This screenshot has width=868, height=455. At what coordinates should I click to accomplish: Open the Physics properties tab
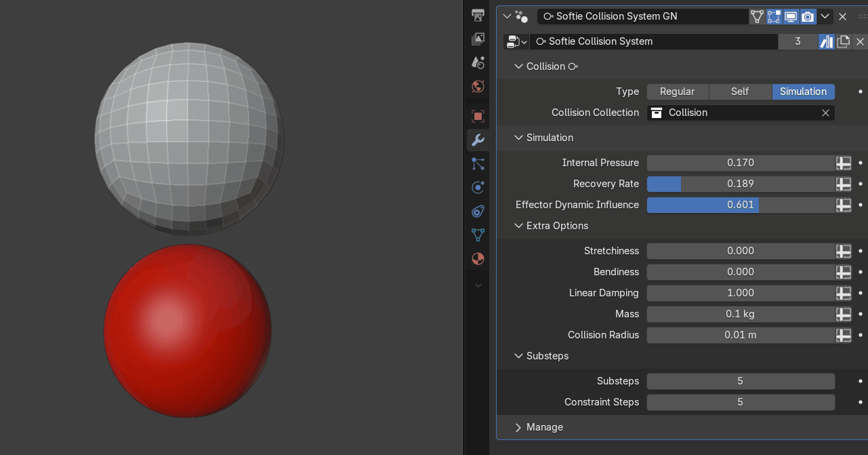click(x=478, y=187)
